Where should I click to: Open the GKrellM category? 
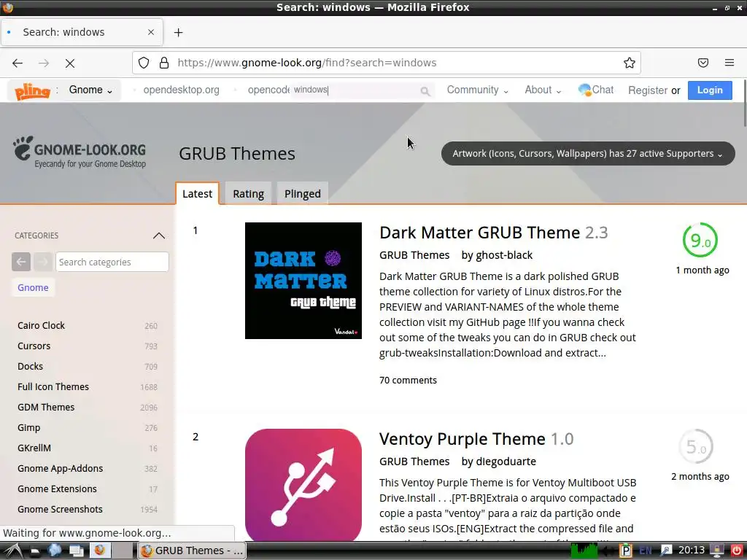[34, 448]
